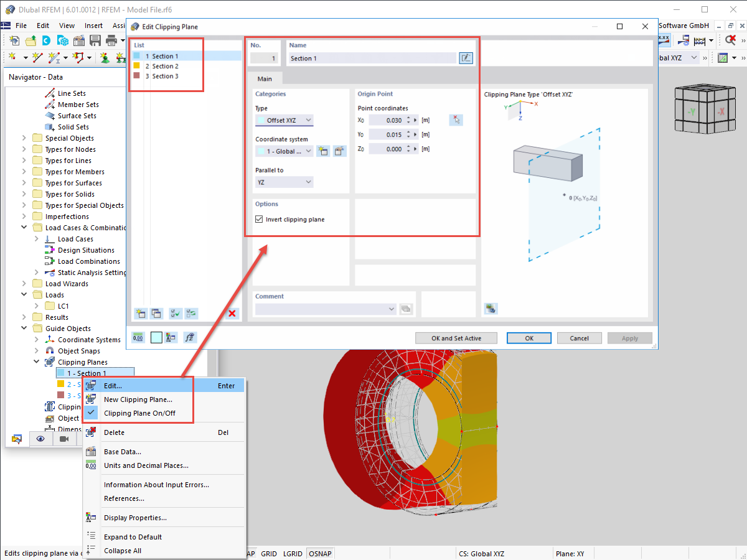Switch to Navigator Views camera tab
747x560 pixels.
(x=63, y=439)
